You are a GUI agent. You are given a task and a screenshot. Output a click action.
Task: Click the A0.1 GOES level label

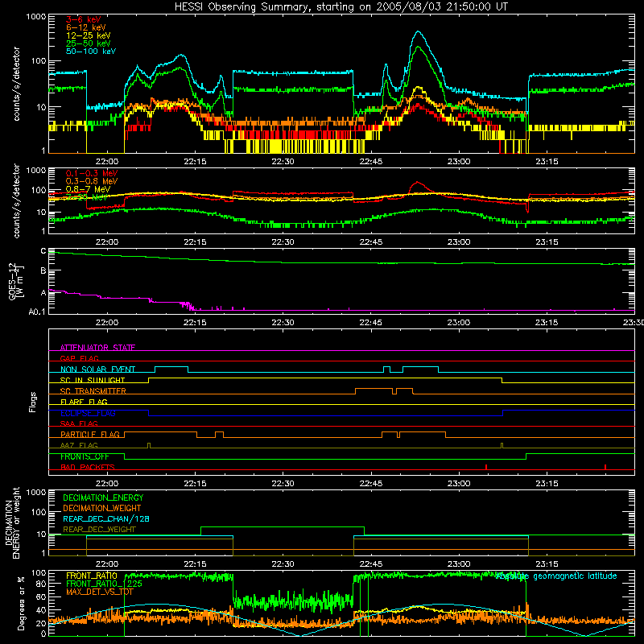click(x=37, y=312)
